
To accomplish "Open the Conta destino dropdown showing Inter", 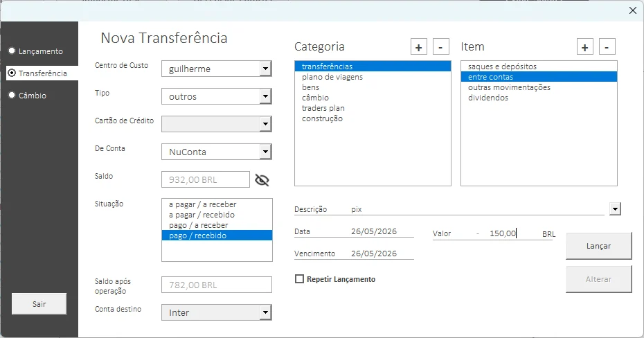I will point(266,312).
